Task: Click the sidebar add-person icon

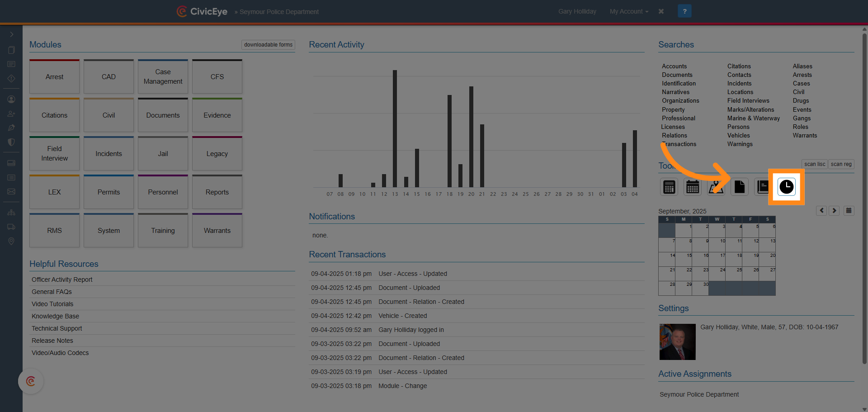Action: [x=11, y=114]
